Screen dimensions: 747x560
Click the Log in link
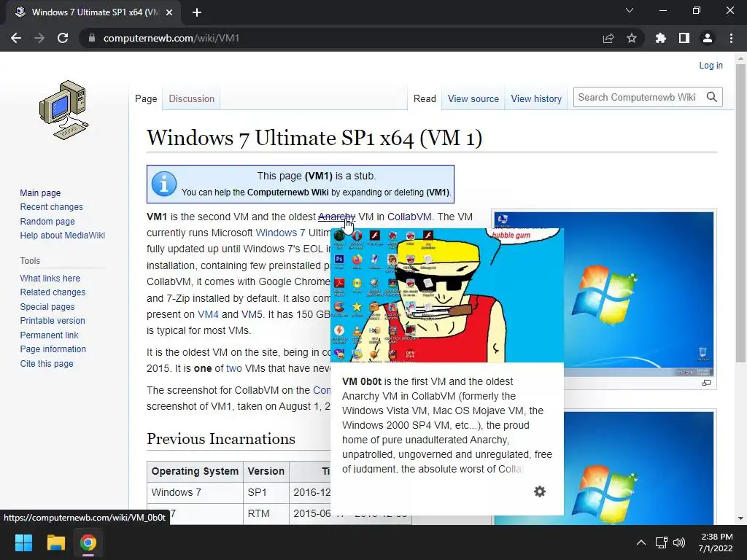tap(711, 65)
